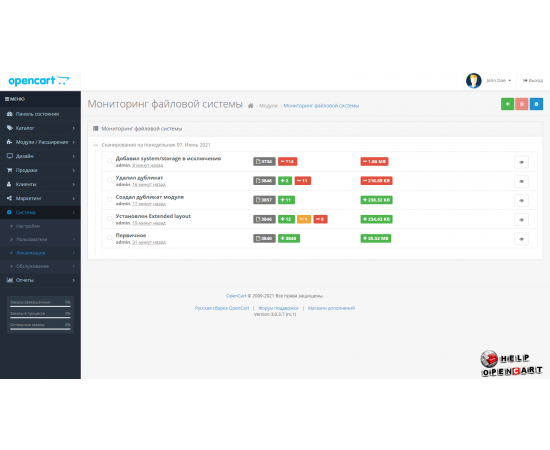
Task: Expand Дизайн submenu chevron
Action: click(74, 156)
